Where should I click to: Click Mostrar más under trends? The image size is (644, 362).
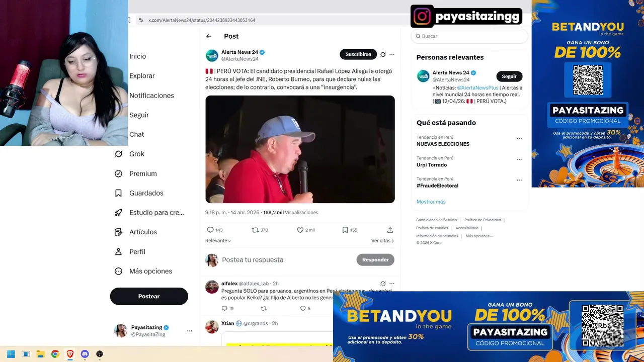[x=431, y=202]
